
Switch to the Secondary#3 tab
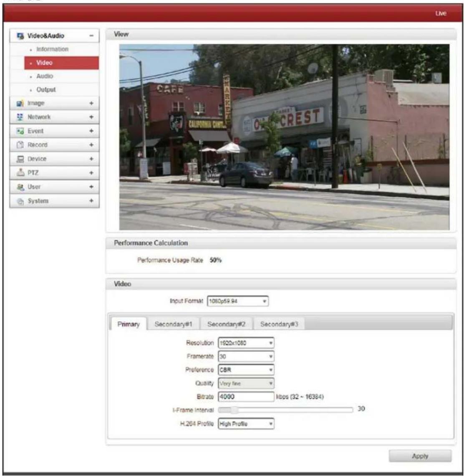pos(279,324)
